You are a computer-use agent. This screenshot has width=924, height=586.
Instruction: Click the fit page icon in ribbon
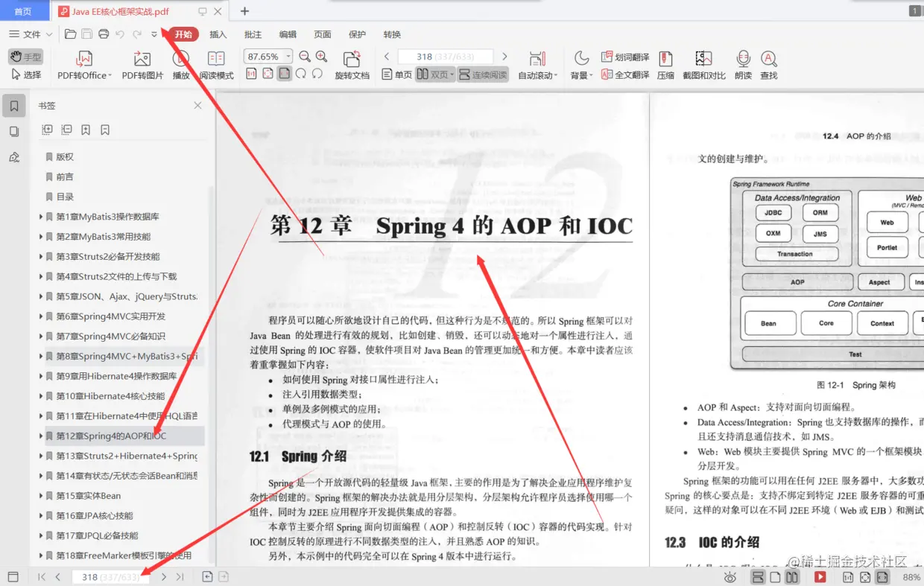268,74
